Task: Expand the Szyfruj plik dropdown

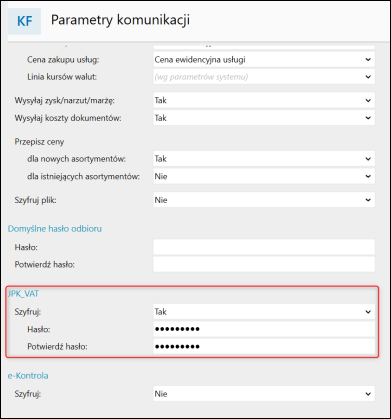Action: 264,200
